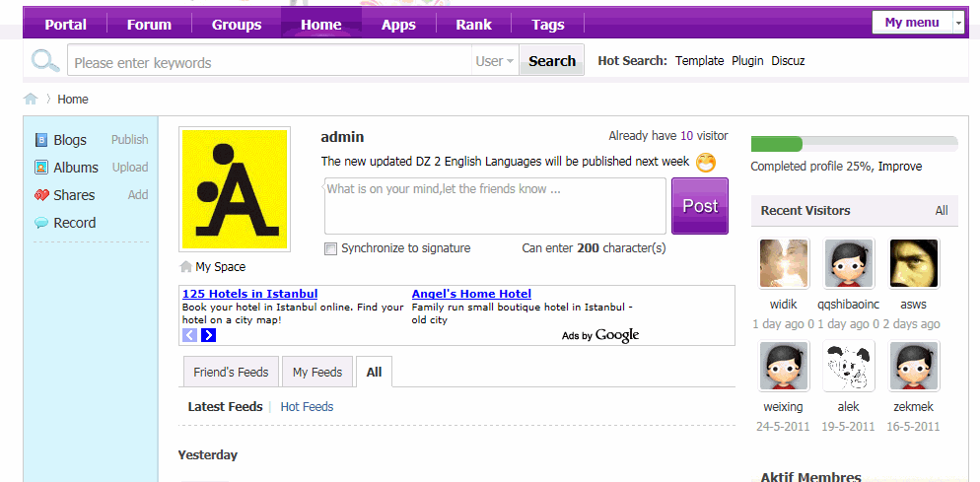This screenshot has height=482, width=980.
Task: Show Hot Feeds
Action: pos(307,407)
